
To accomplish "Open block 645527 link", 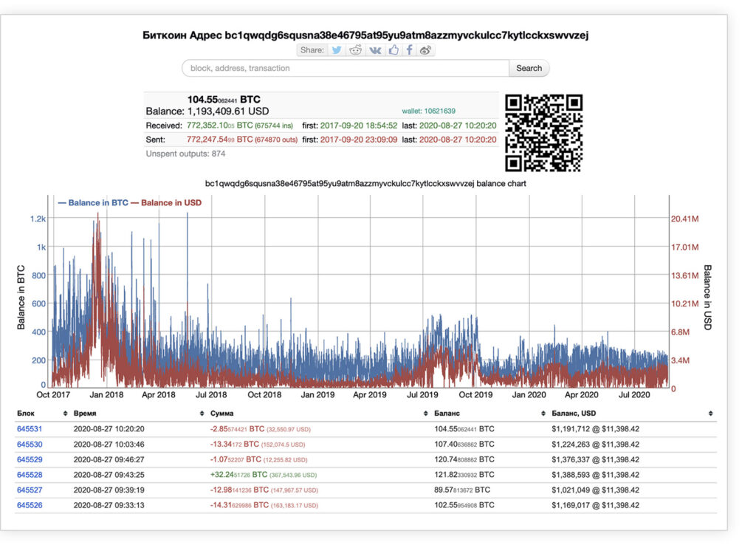I will pos(30,490).
